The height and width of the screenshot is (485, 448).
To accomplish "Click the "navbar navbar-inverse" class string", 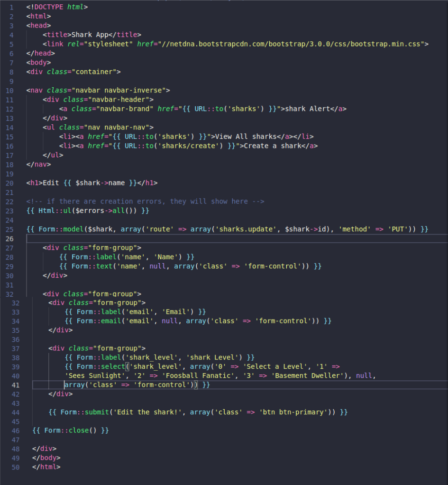I will click(x=119, y=91).
